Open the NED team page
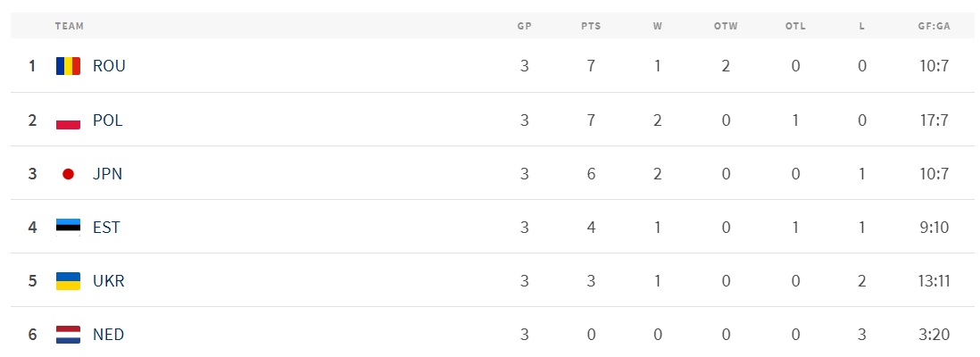The image size is (980, 357). (108, 335)
